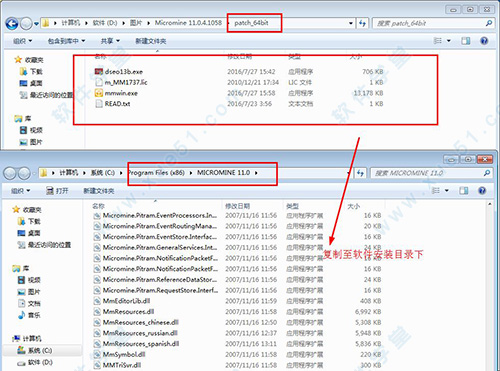
Task: Open 系统 (C:) drive in navigation pane
Action: [35, 350]
